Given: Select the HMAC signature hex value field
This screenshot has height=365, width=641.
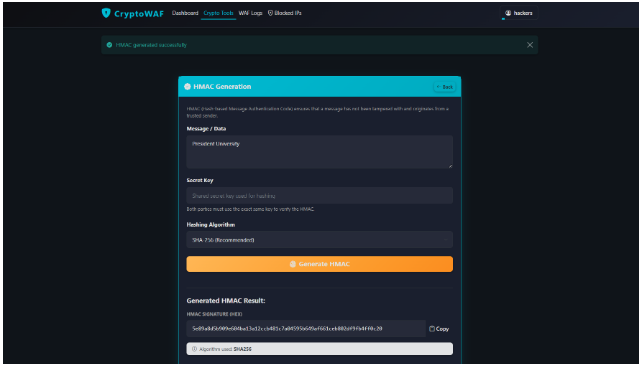Looking at the screenshot, I should [x=306, y=329].
